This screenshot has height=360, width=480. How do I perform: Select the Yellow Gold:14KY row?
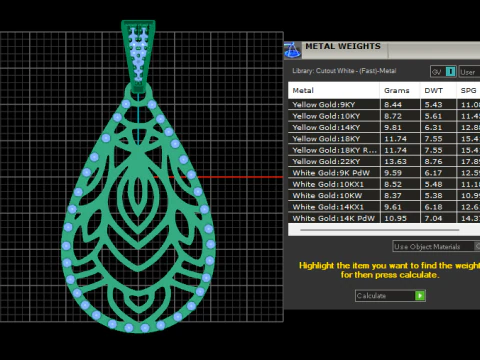pos(384,127)
